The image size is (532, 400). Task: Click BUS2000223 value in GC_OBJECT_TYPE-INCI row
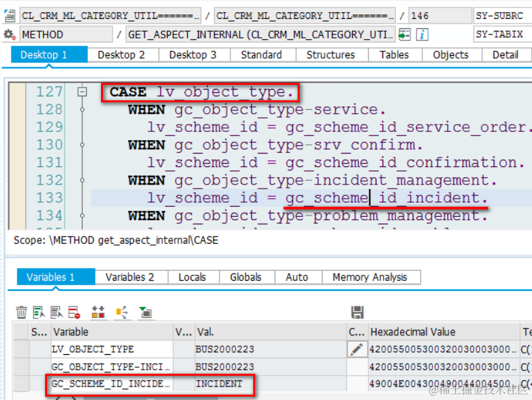click(x=271, y=367)
